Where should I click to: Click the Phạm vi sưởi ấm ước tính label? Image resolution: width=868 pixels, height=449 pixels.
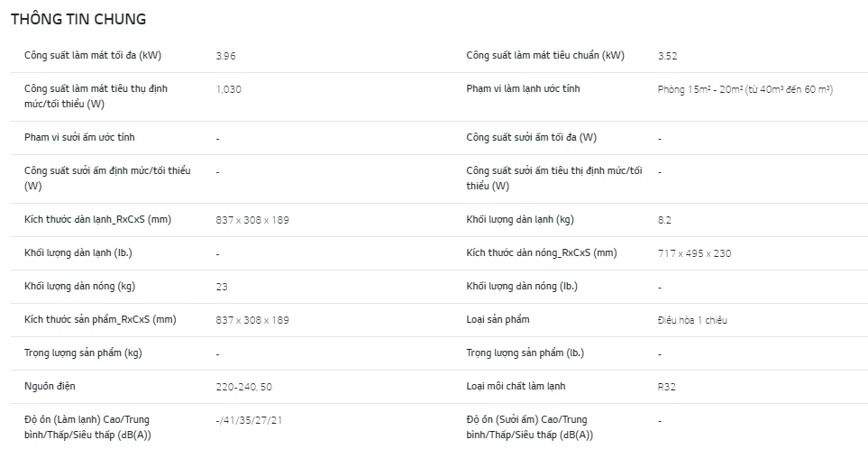[x=80, y=138]
